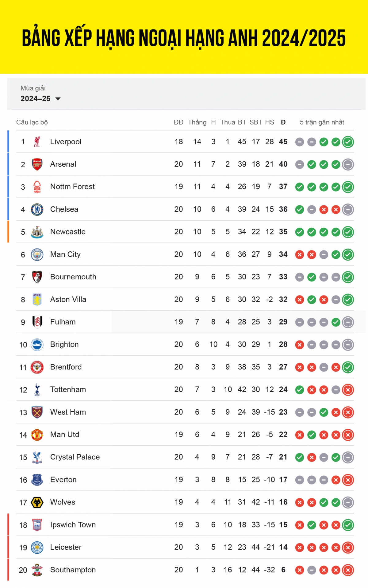The height and width of the screenshot is (588, 368).
Task: Click the Southampton club crest
Action: point(37,570)
